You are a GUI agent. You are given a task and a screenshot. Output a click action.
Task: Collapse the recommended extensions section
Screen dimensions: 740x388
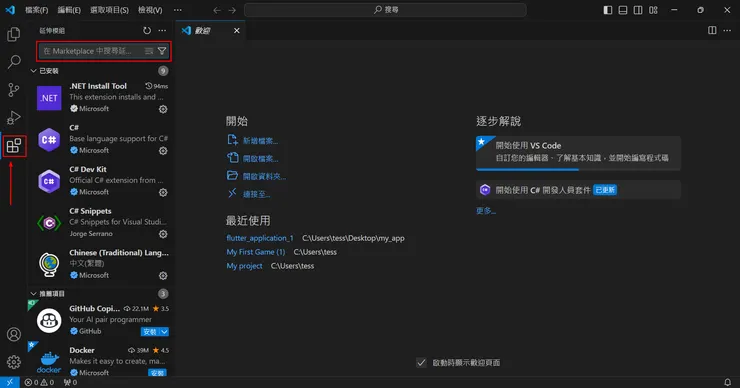(x=34, y=294)
